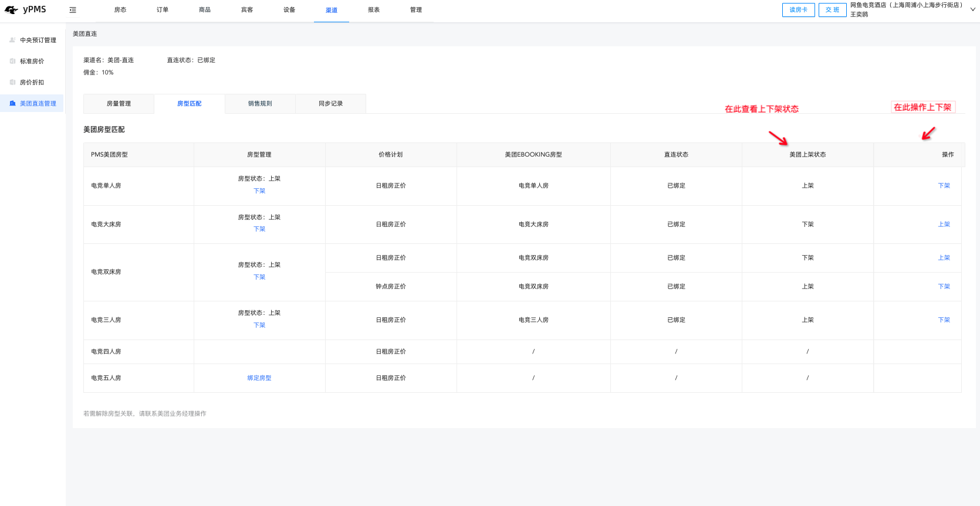Switch to the 同步记录 tab
Image resolution: width=980 pixels, height=506 pixels.
tap(331, 104)
